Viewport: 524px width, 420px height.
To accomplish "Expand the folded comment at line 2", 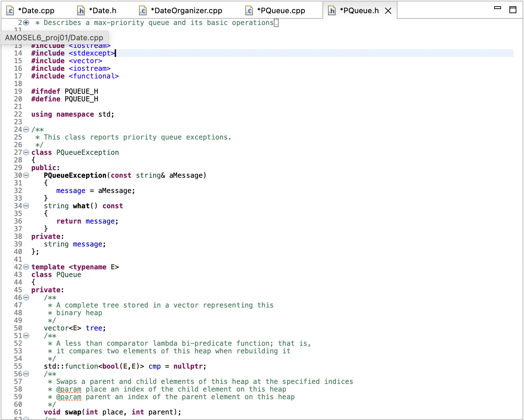I will coord(26,23).
